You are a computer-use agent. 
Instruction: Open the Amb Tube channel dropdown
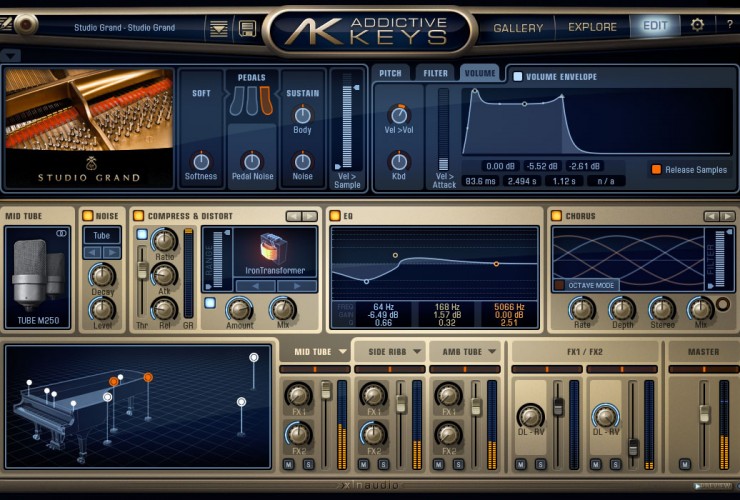[x=492, y=352]
